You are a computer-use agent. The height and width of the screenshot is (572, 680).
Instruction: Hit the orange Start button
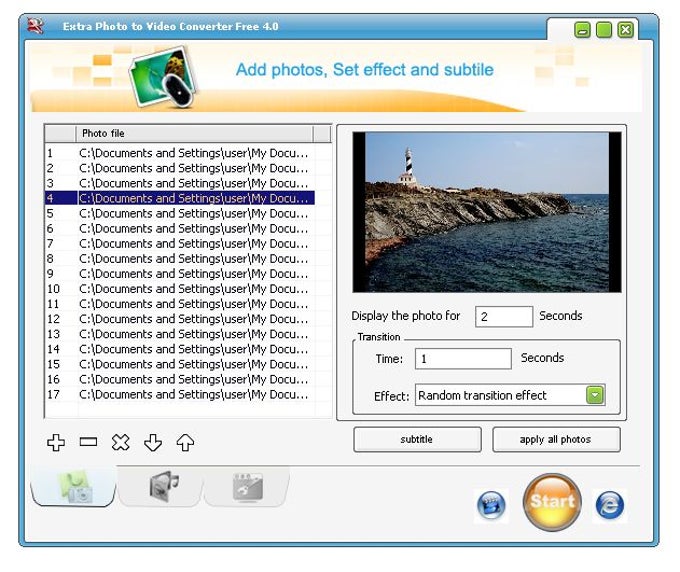[552, 502]
